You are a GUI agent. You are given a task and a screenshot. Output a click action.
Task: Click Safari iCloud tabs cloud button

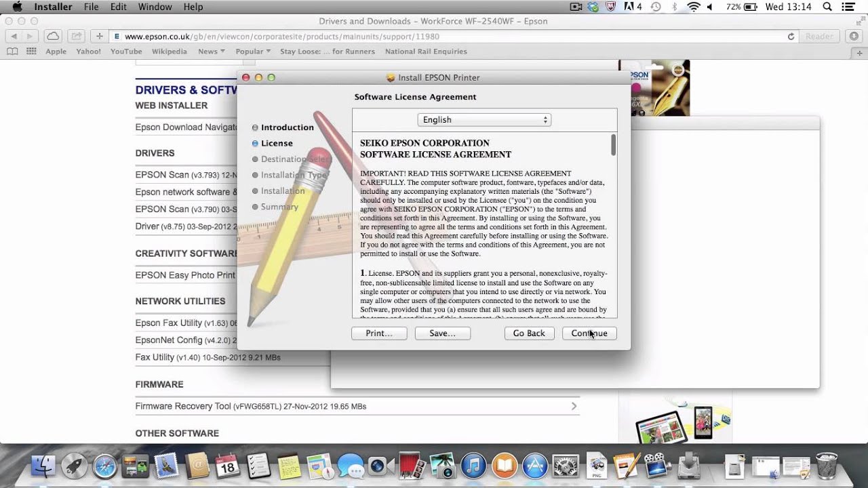pos(53,37)
